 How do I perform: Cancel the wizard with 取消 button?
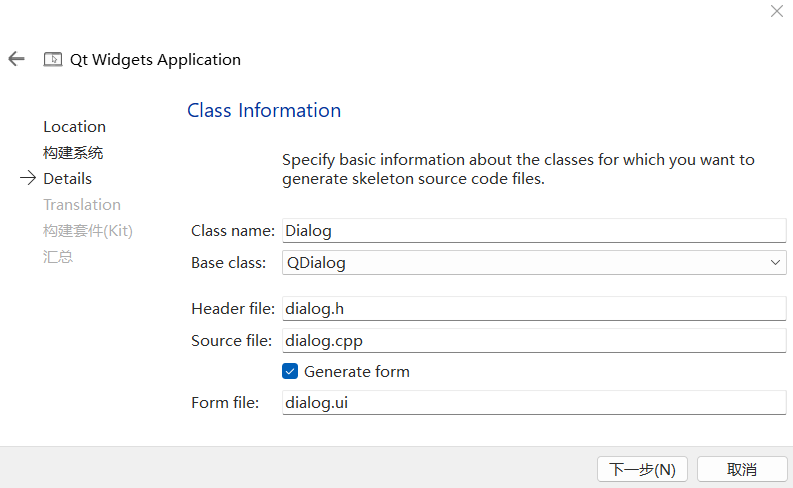[742, 469]
